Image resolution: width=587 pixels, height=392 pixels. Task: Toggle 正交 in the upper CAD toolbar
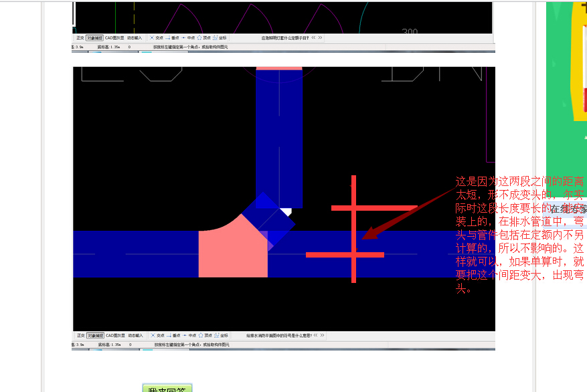point(80,37)
